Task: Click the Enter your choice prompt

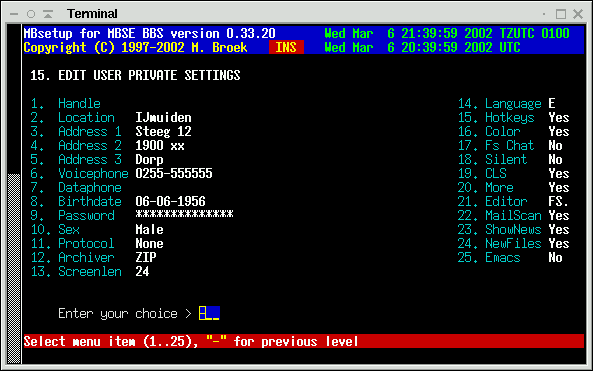Action: click(125, 313)
